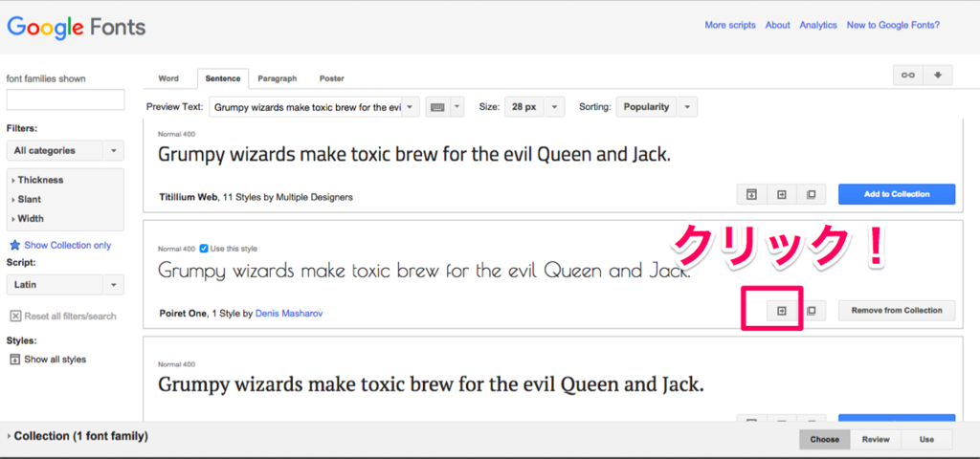The height and width of the screenshot is (459, 980).
Task: Select the Choose step button
Action: coord(824,440)
